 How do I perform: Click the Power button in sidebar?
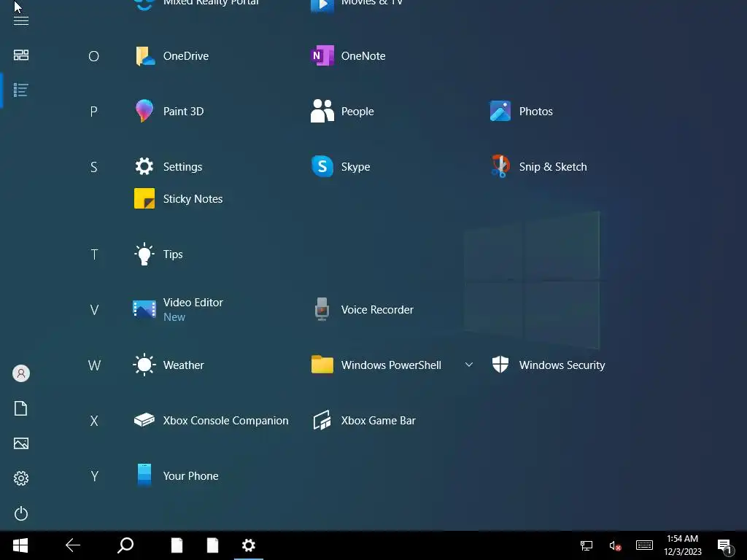(x=21, y=513)
